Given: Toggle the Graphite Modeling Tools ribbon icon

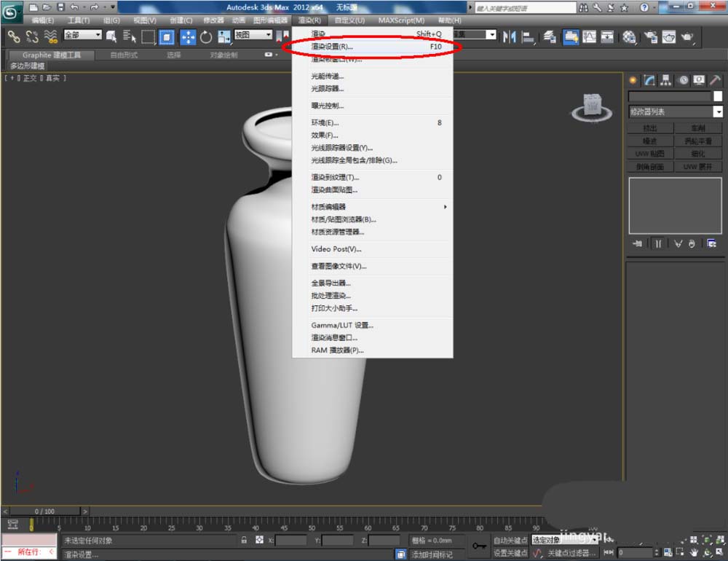Looking at the screenshot, I should click(x=571, y=36).
